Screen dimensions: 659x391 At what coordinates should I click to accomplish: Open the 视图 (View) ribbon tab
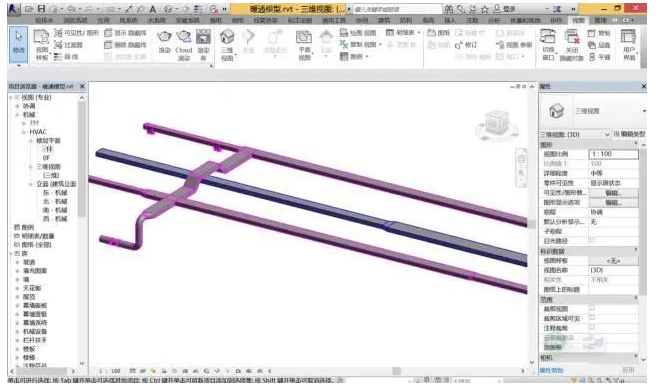click(x=578, y=20)
